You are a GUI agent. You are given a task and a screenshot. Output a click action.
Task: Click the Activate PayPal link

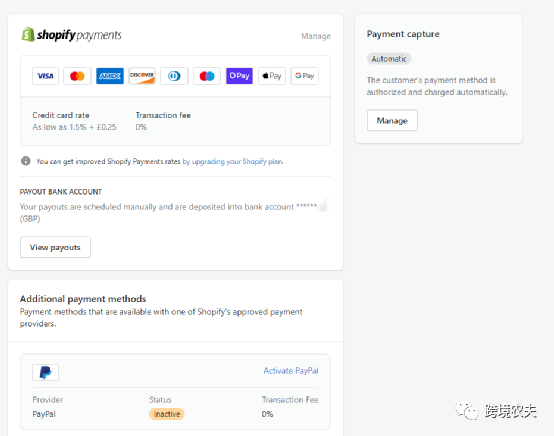point(291,371)
